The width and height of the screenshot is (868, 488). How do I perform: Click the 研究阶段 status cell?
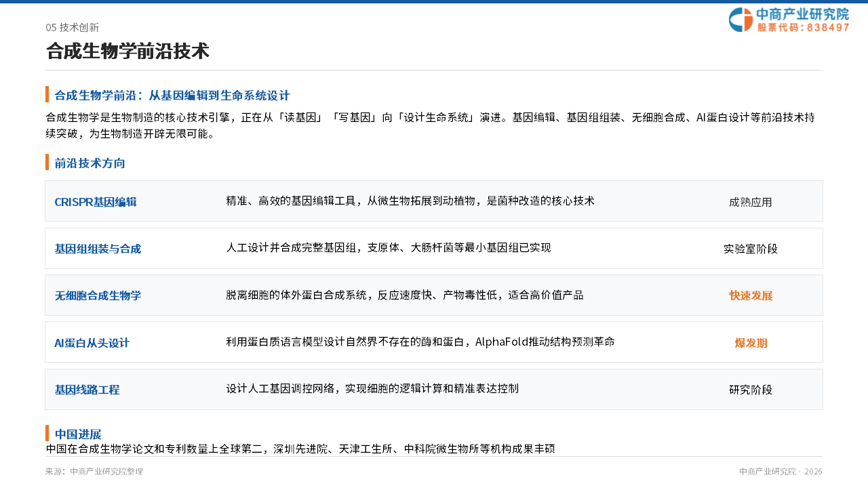click(751, 390)
